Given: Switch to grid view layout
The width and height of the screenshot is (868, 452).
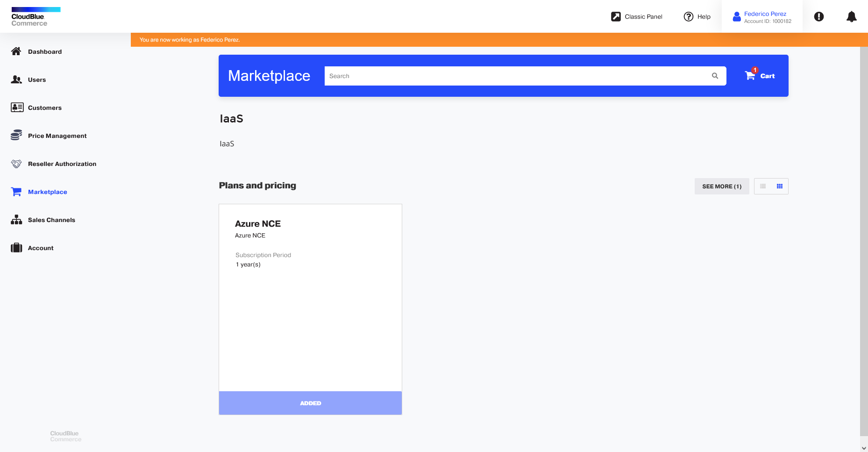Looking at the screenshot, I should click(780, 186).
